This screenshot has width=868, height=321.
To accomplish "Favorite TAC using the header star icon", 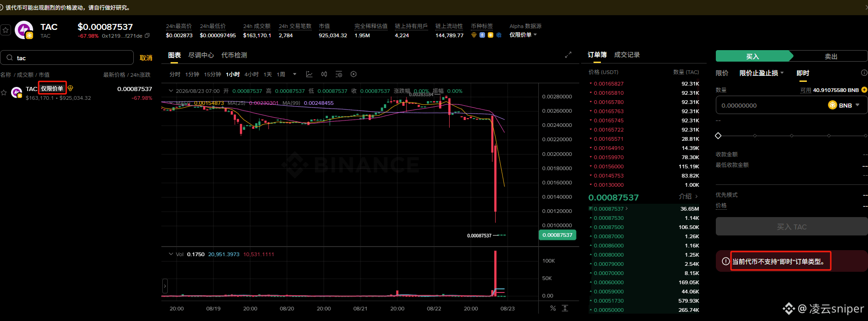I will 6,30.
